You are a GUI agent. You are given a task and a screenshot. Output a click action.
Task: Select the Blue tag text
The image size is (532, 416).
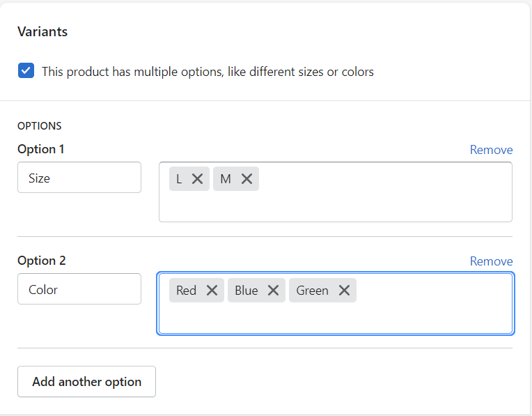[x=247, y=291]
